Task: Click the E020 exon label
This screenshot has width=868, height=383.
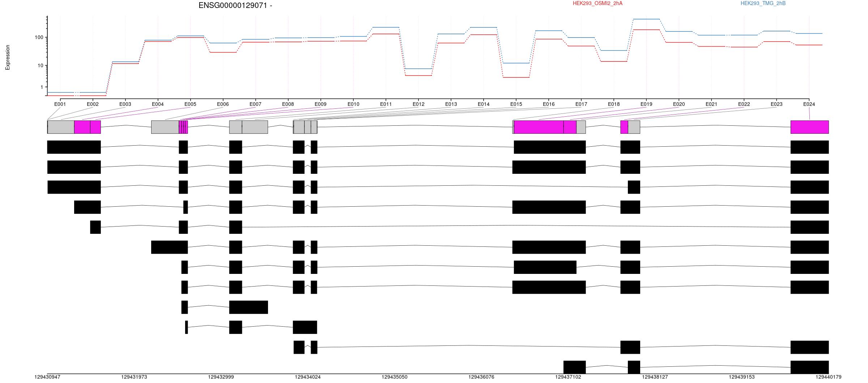Action: 679,104
